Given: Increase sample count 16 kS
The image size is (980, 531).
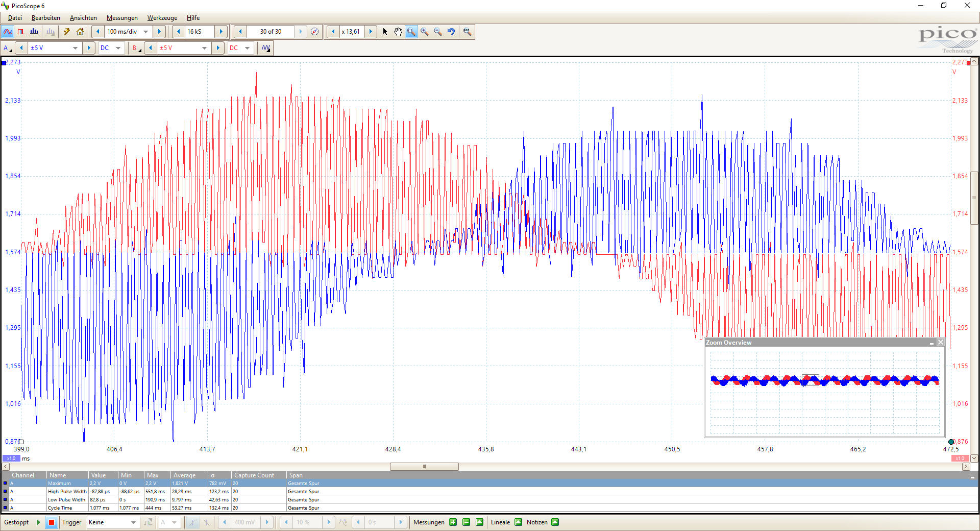Looking at the screenshot, I should [x=221, y=32].
